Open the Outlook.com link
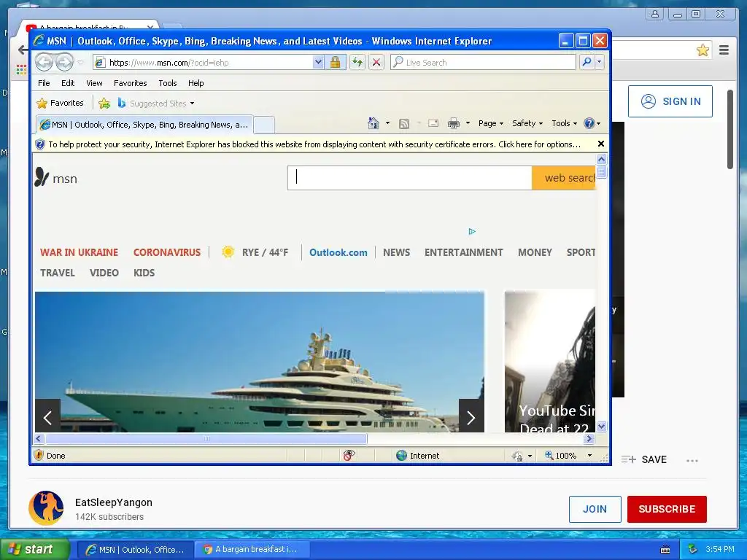The height and width of the screenshot is (560, 747). click(338, 252)
